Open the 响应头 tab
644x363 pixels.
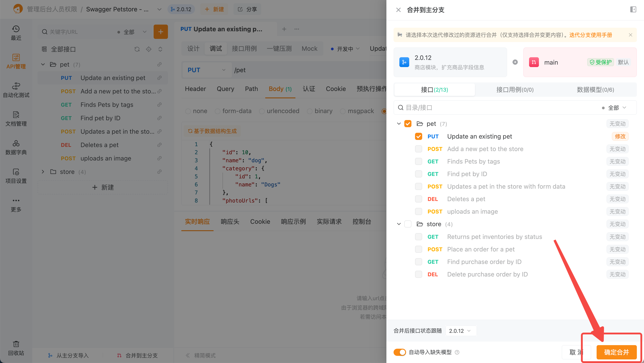coord(230,222)
